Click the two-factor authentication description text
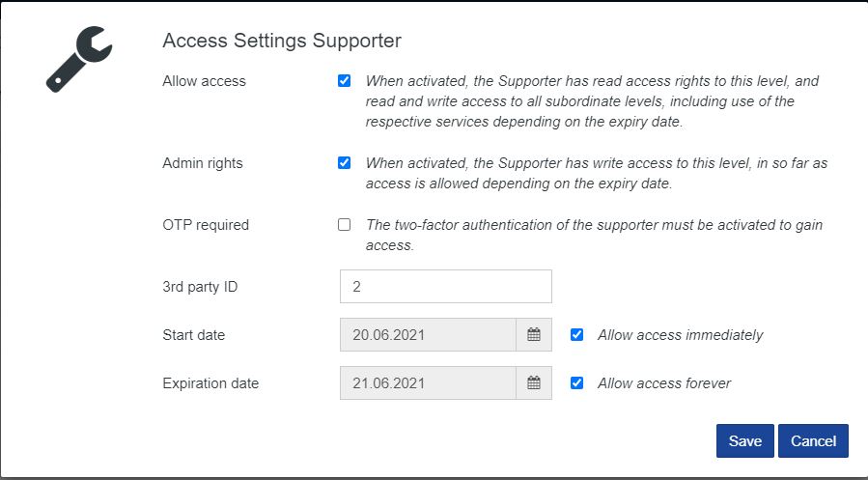 [594, 225]
